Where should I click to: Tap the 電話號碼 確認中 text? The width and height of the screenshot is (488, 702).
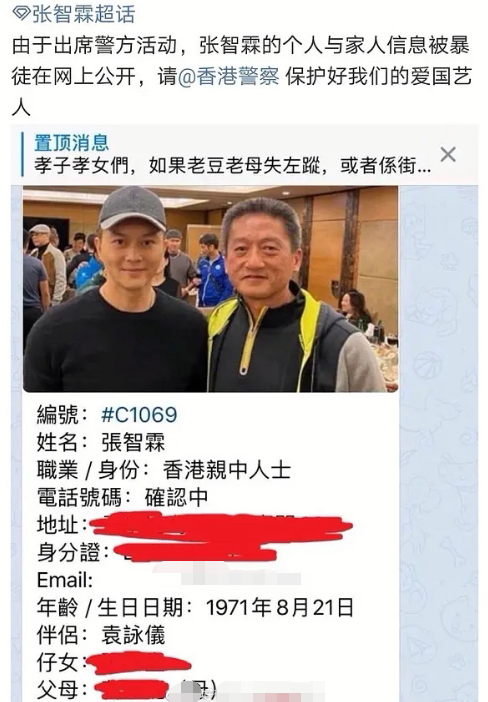(122, 497)
